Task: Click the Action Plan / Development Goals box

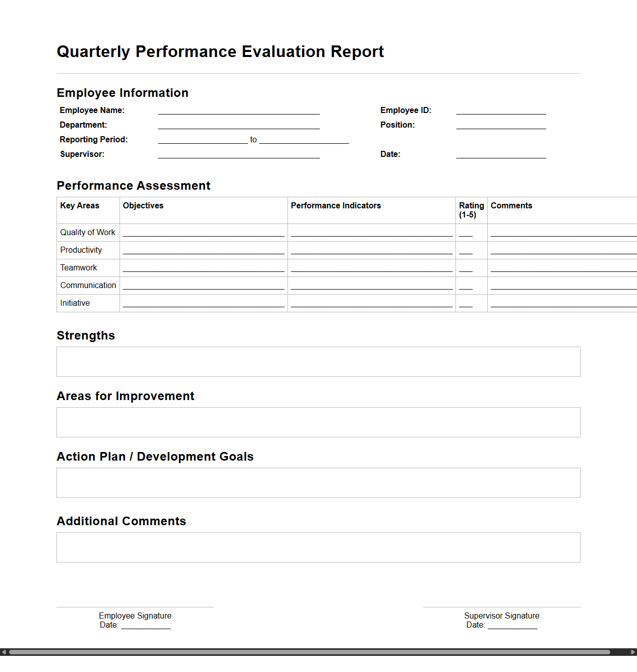Action: [318, 482]
